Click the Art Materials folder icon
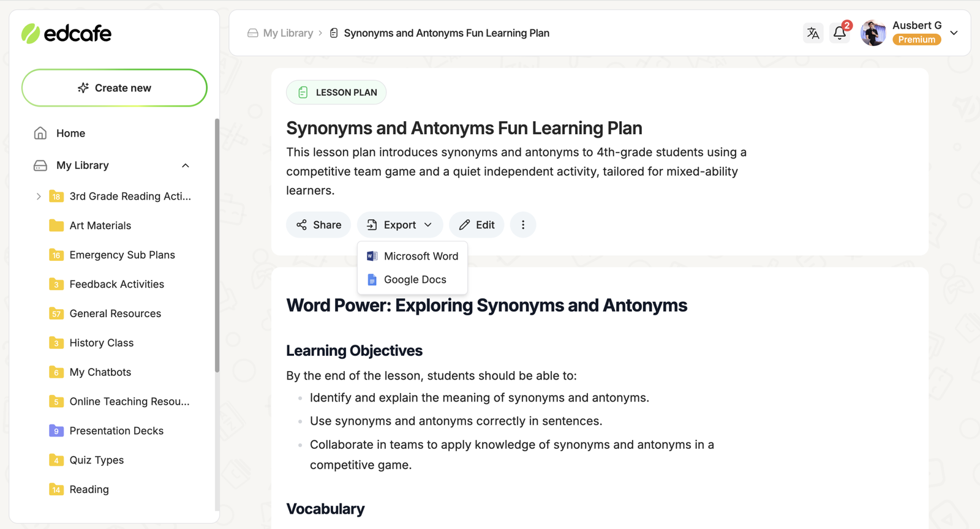 [56, 225]
